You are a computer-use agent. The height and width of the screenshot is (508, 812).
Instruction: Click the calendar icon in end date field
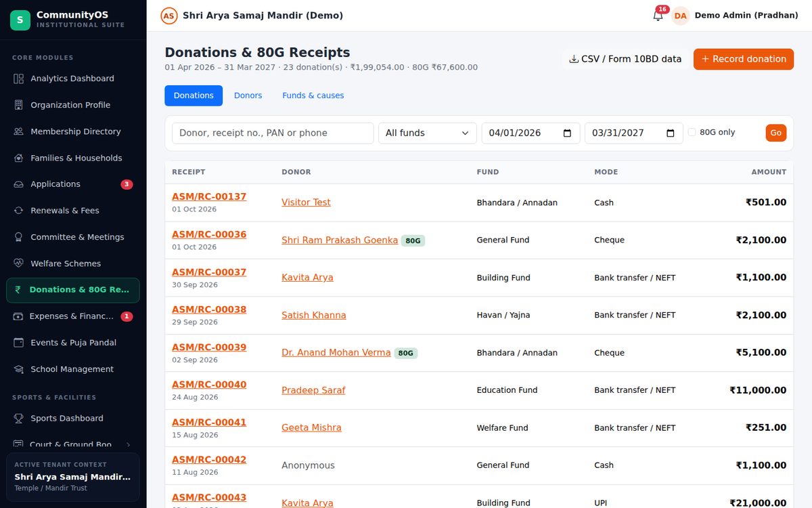[x=671, y=133]
